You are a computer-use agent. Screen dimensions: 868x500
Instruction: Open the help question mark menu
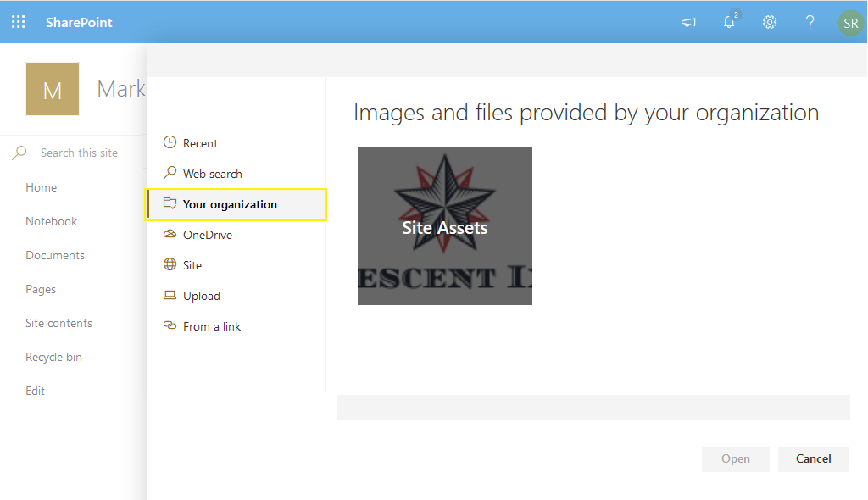click(810, 22)
